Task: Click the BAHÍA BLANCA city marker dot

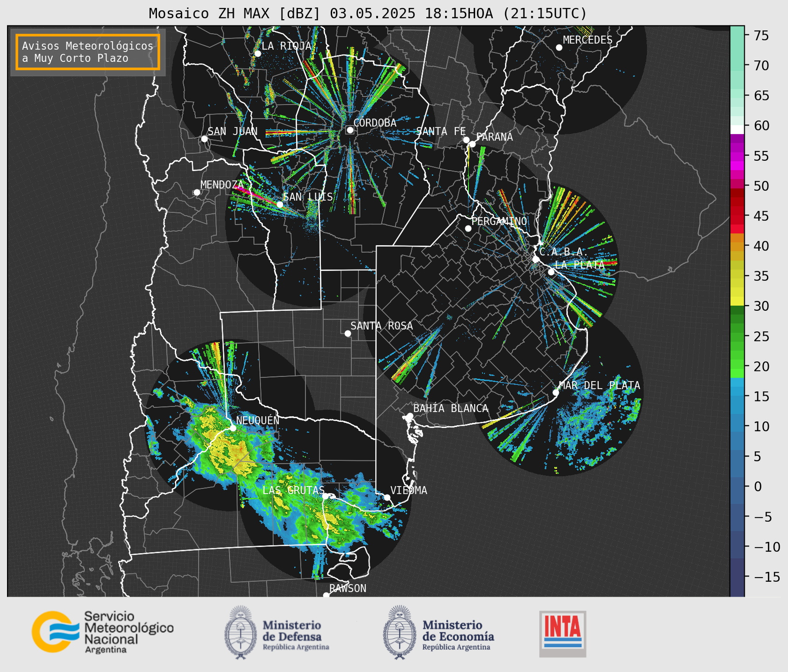Action: point(410,416)
